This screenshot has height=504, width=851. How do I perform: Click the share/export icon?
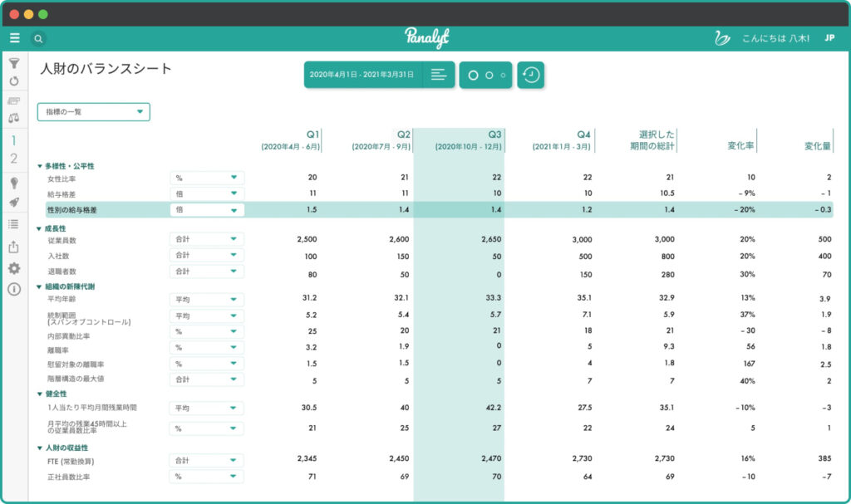click(14, 247)
